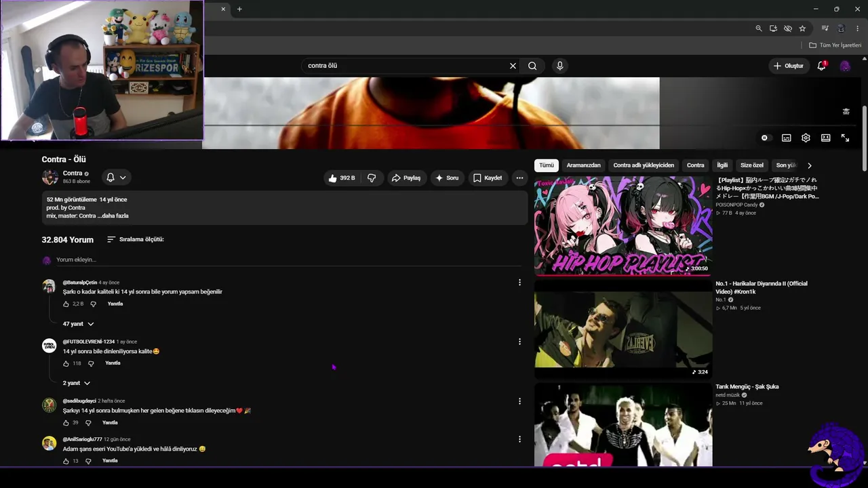This screenshot has height=488, width=868.
Task: Open Sıralama ölçütü sort dropdown
Action: point(135,239)
